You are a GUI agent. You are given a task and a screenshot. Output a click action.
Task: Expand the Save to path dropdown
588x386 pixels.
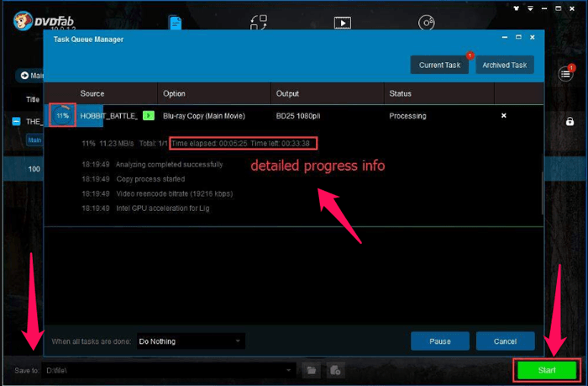click(290, 370)
